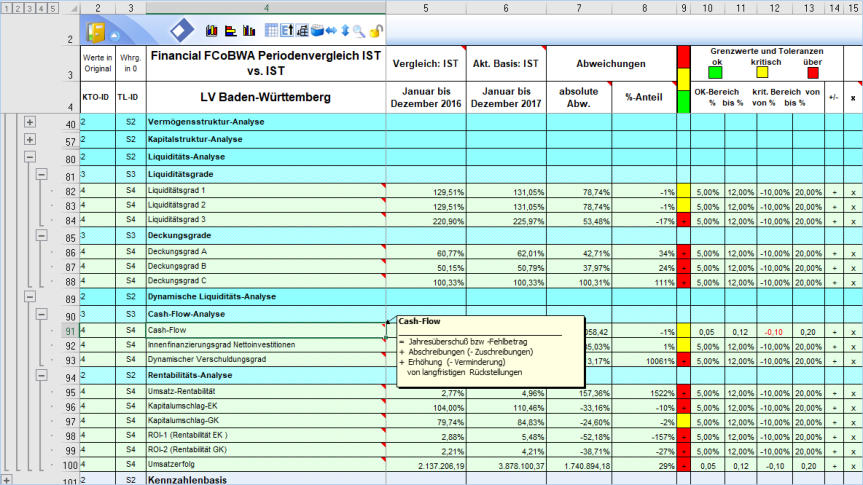Expand the Kapitalstruktur-Analyse group
863x485 pixels.
[30, 140]
